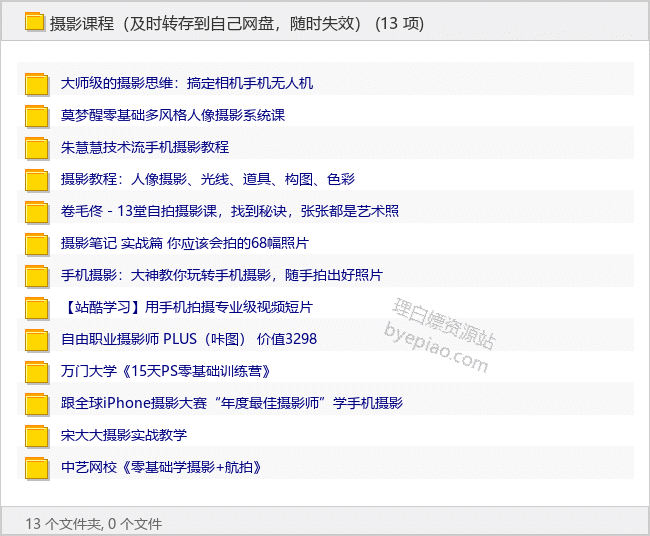Click folder icon beside 自由职业摄影师 PLUS

(x=37, y=340)
